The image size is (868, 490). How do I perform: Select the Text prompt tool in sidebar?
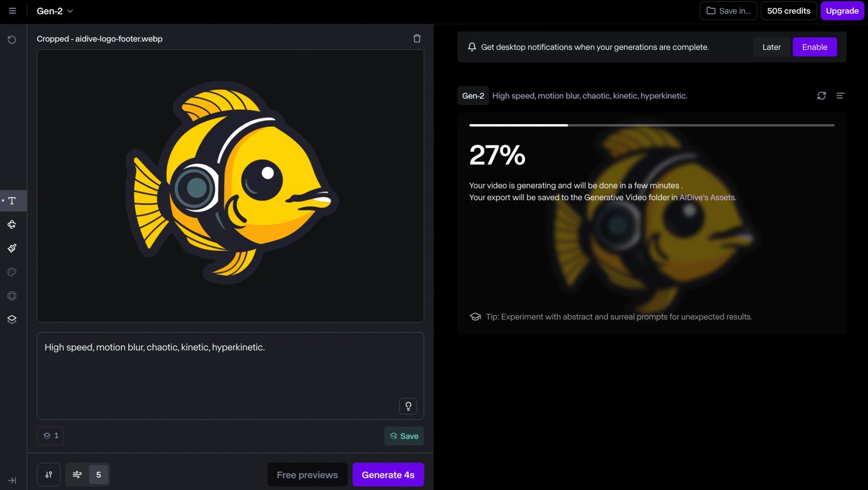(x=12, y=201)
